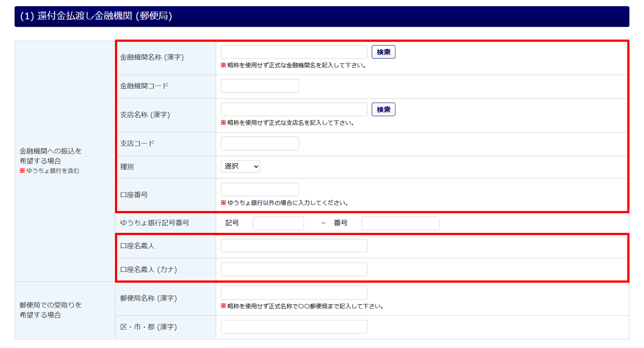Click the 種別 row label
Image resolution: width=644 pixels, height=348 pixels.
coord(127,167)
